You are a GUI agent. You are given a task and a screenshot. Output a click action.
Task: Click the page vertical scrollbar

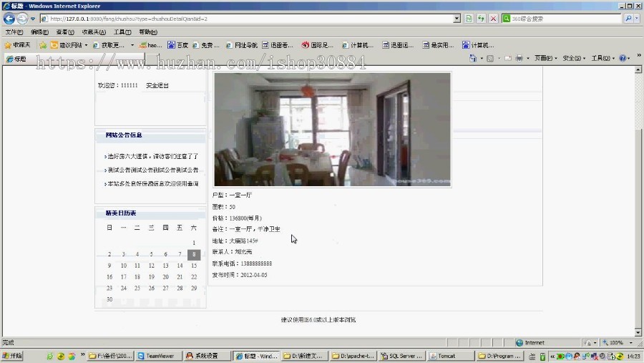pos(638,201)
